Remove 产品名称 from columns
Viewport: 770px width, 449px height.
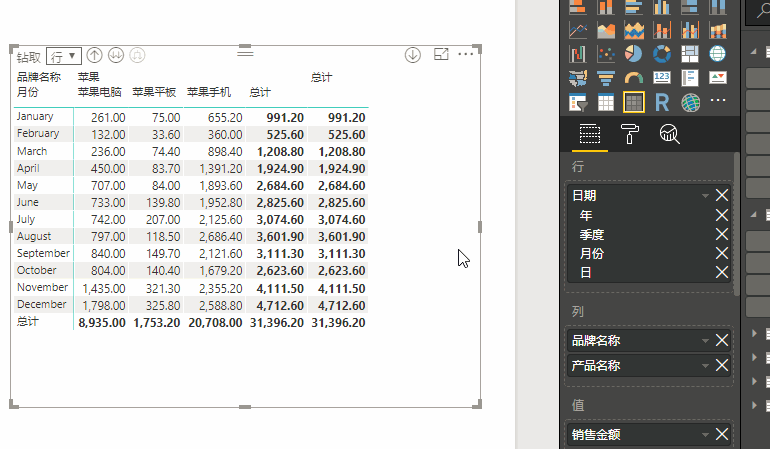pyautogui.click(x=722, y=365)
